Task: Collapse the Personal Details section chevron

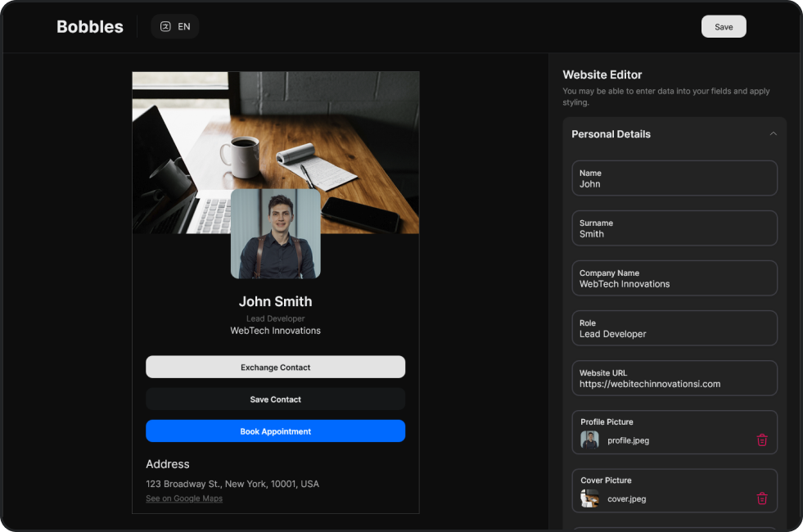Action: pos(773,133)
